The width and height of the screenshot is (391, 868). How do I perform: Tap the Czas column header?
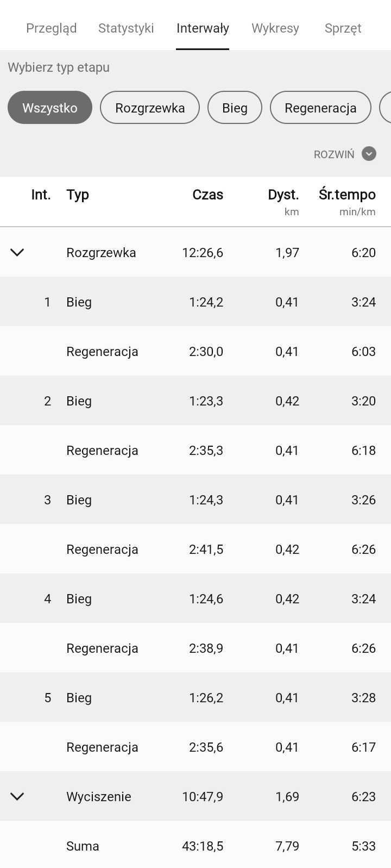(x=208, y=195)
